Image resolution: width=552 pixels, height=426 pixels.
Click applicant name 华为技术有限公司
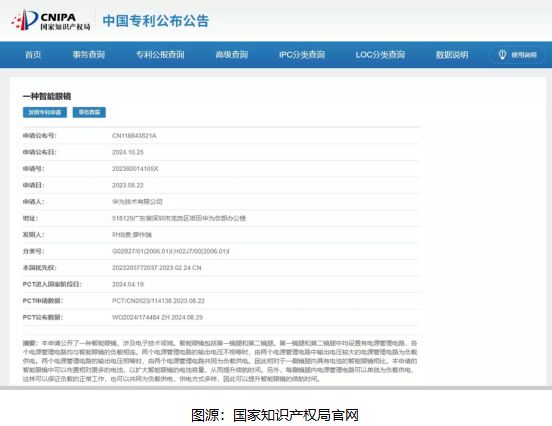[x=137, y=202]
